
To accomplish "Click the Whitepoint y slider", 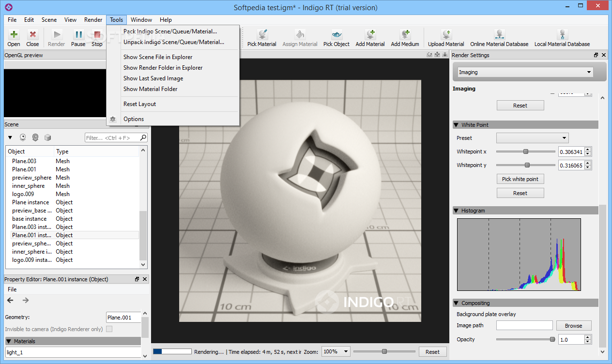I will tap(526, 165).
